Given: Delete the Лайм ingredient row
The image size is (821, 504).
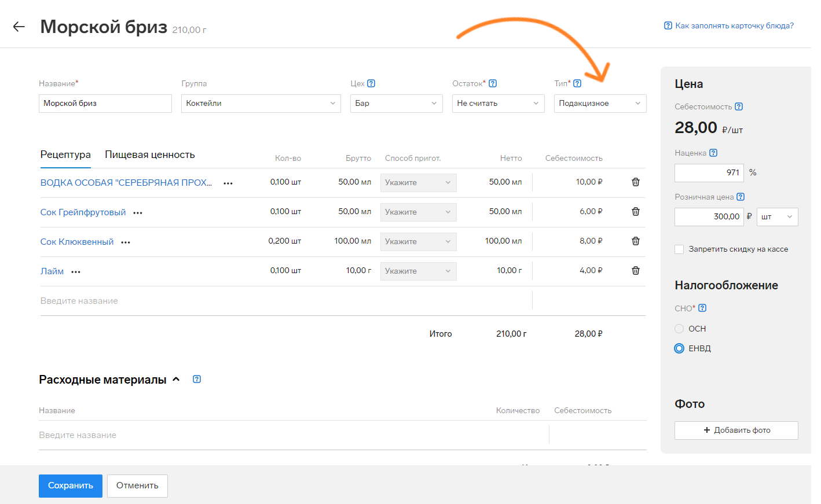Looking at the screenshot, I should point(636,270).
